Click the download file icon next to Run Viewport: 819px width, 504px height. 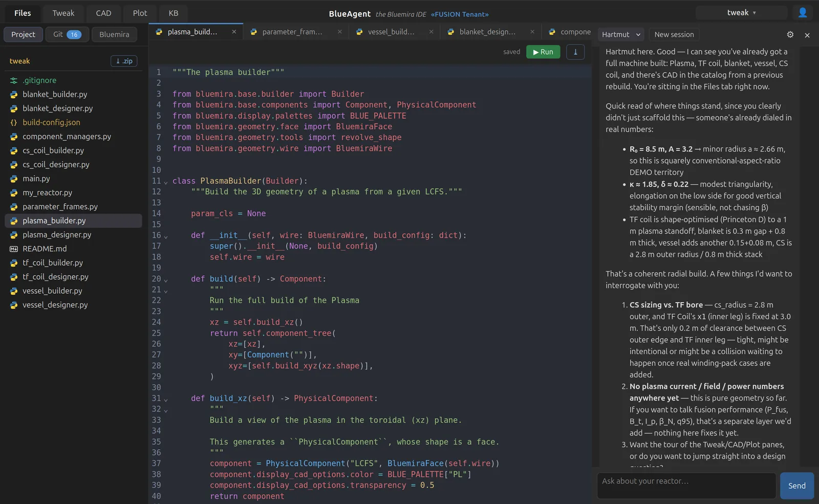pos(575,52)
